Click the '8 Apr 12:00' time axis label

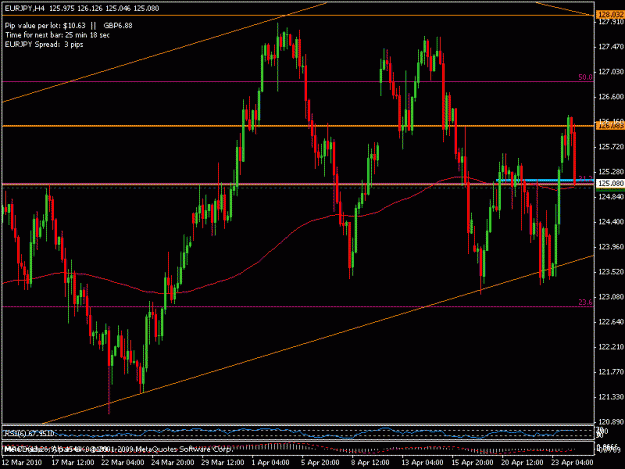[370, 463]
